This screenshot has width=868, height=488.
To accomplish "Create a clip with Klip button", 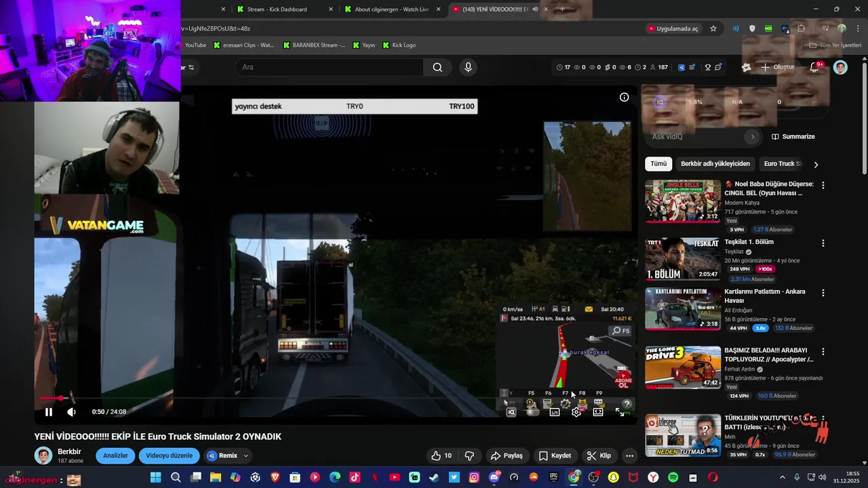I will click(x=599, y=455).
